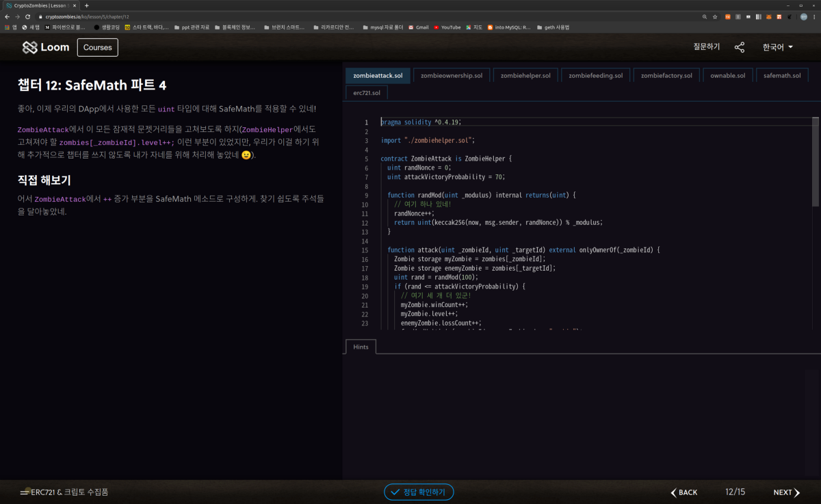Open the ppt 관련 자료 bookmark folder
The image size is (821, 504).
click(x=191, y=27)
